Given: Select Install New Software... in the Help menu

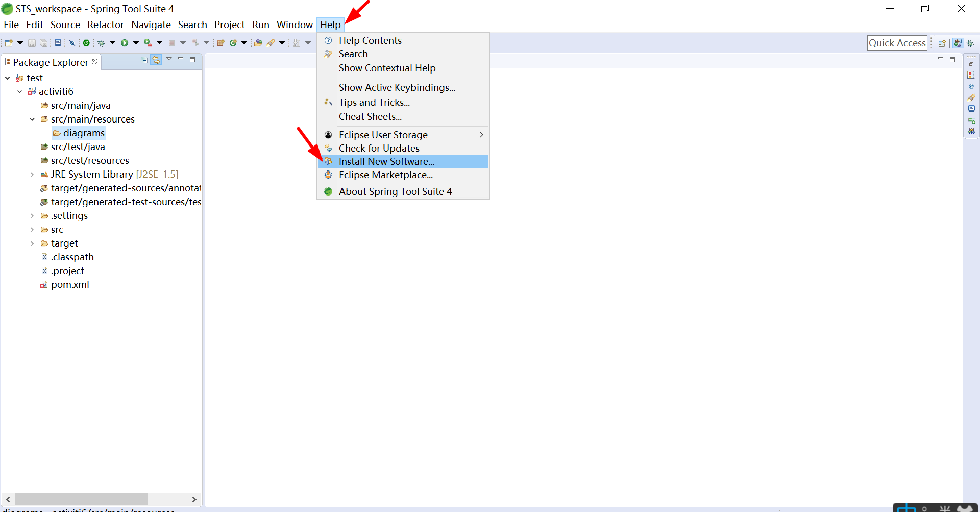Looking at the screenshot, I should [403, 161].
